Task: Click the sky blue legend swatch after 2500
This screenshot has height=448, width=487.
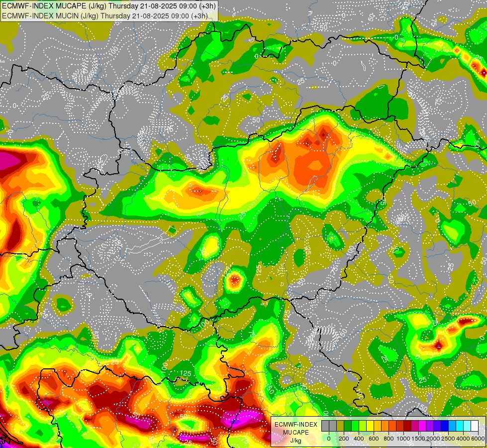Action: click(453, 426)
